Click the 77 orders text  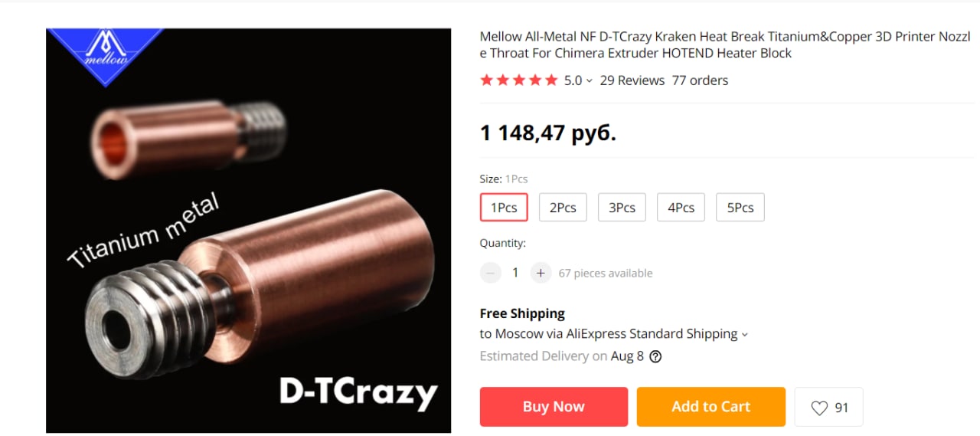click(700, 80)
